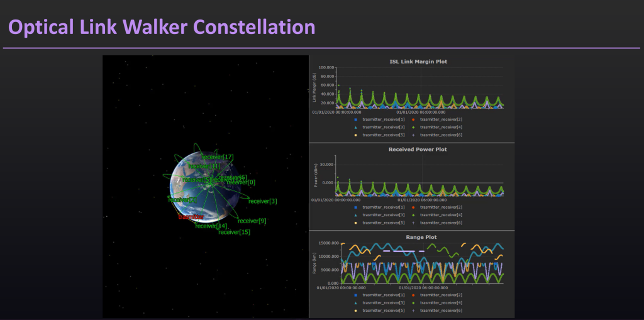Click the red trasmitter label on the globe
This screenshot has width=644, height=320.
pyautogui.click(x=190, y=217)
